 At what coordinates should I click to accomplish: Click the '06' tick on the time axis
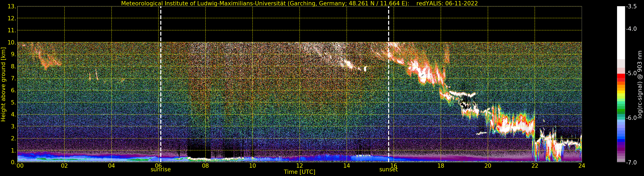pyautogui.click(x=158, y=166)
